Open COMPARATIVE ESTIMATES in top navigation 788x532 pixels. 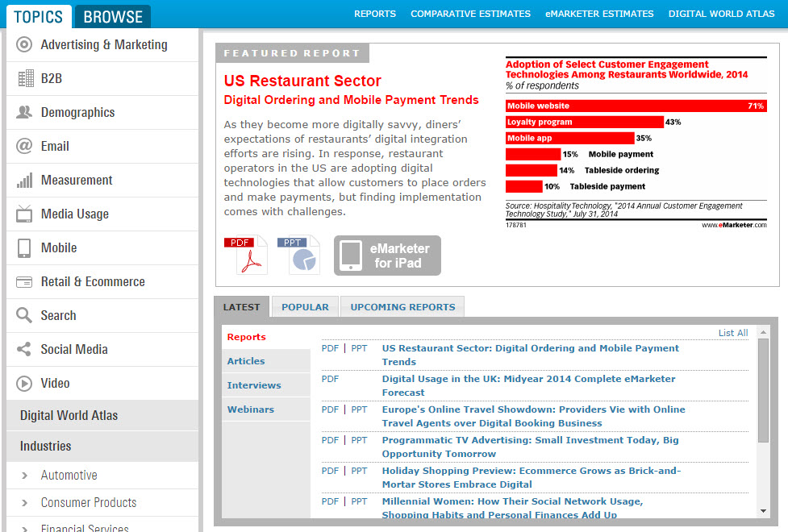(x=470, y=14)
